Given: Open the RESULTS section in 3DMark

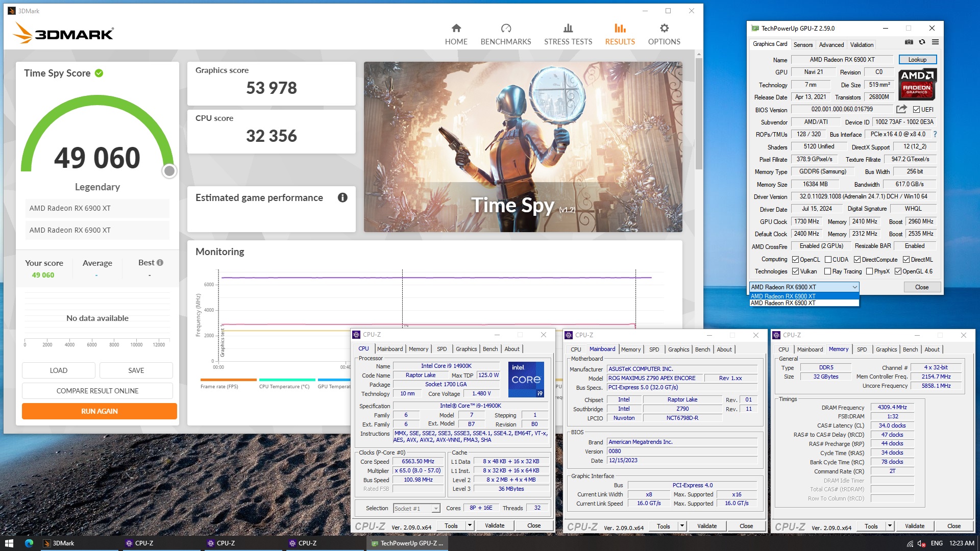Looking at the screenshot, I should [x=620, y=35].
